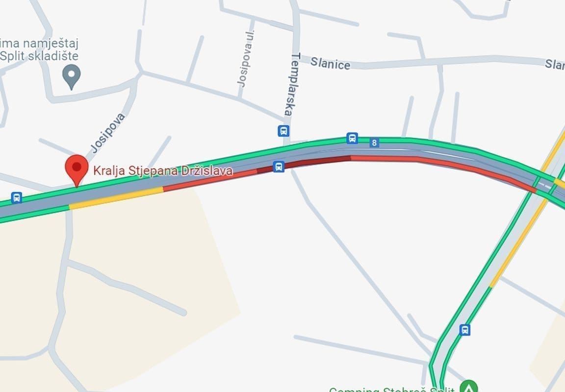The height and width of the screenshot is (392, 565).
Task: Select the gray pin under namještaj Split skladište
Action: click(71, 76)
